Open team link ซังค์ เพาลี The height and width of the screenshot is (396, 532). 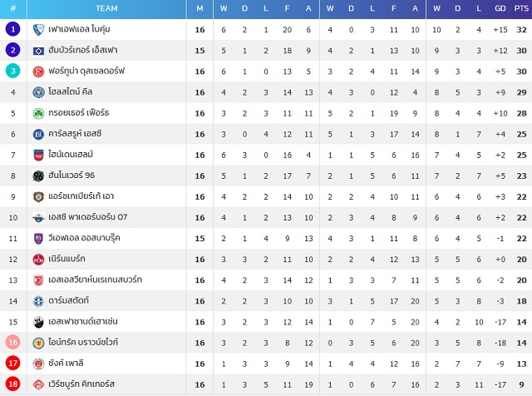pyautogui.click(x=66, y=363)
